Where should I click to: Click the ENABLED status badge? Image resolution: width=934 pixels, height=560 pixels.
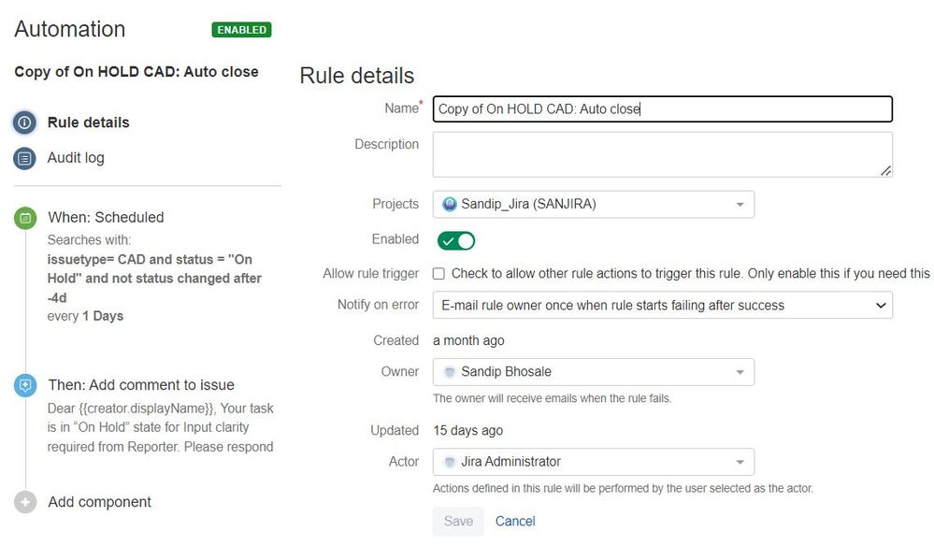241,30
